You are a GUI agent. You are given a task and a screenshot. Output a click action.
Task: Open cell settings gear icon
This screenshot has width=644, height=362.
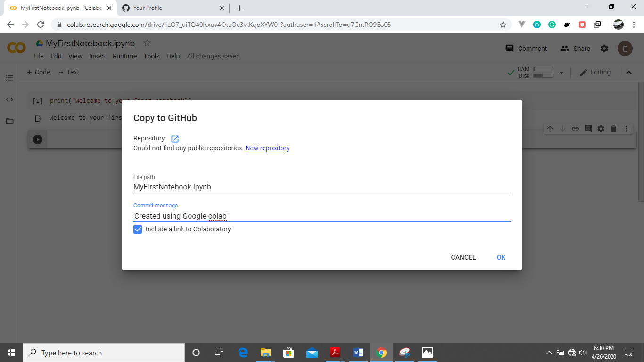pyautogui.click(x=601, y=129)
